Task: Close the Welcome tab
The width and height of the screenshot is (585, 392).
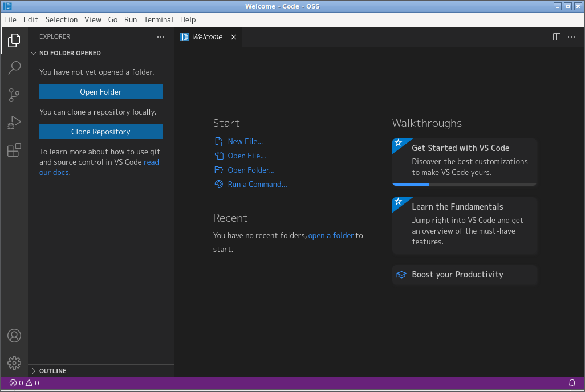Action: pyautogui.click(x=234, y=37)
